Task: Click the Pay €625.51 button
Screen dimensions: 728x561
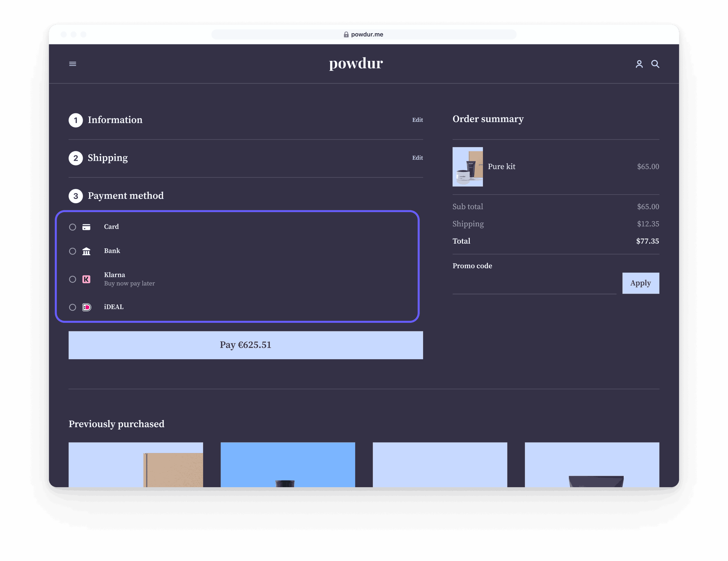Action: [x=245, y=345]
